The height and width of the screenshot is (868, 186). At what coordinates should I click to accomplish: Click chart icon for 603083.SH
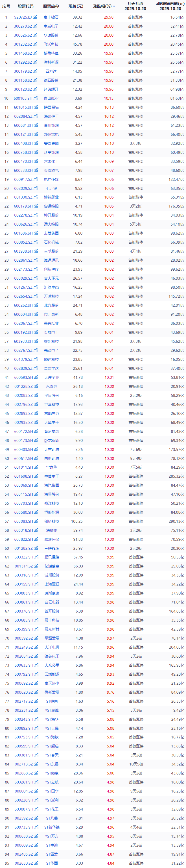(x=36, y=522)
